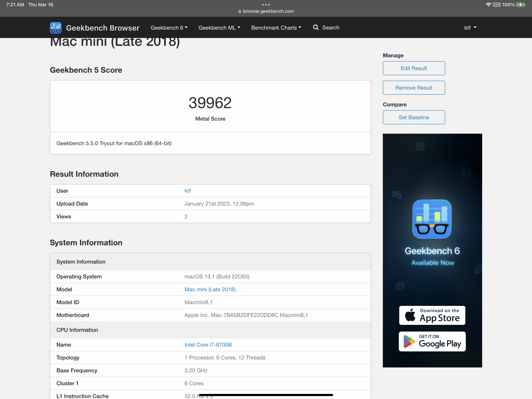Viewport: 532px width, 399px height.
Task: Open the ktf user account menu
Action: (x=470, y=28)
